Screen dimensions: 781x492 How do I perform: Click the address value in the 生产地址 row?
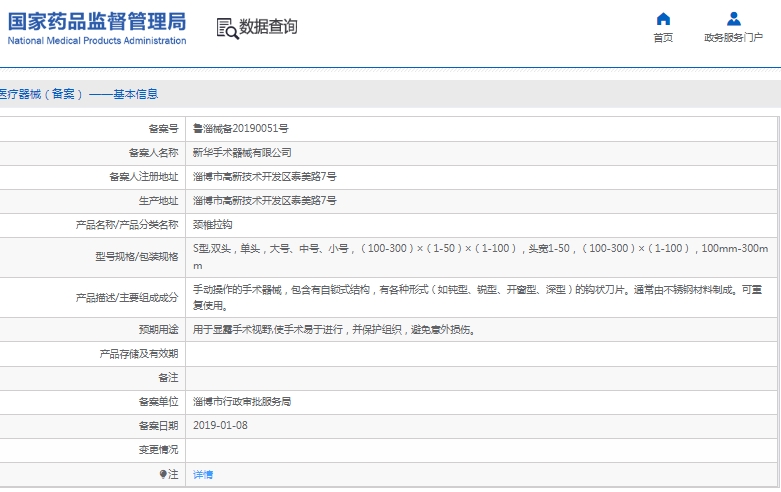(264, 201)
